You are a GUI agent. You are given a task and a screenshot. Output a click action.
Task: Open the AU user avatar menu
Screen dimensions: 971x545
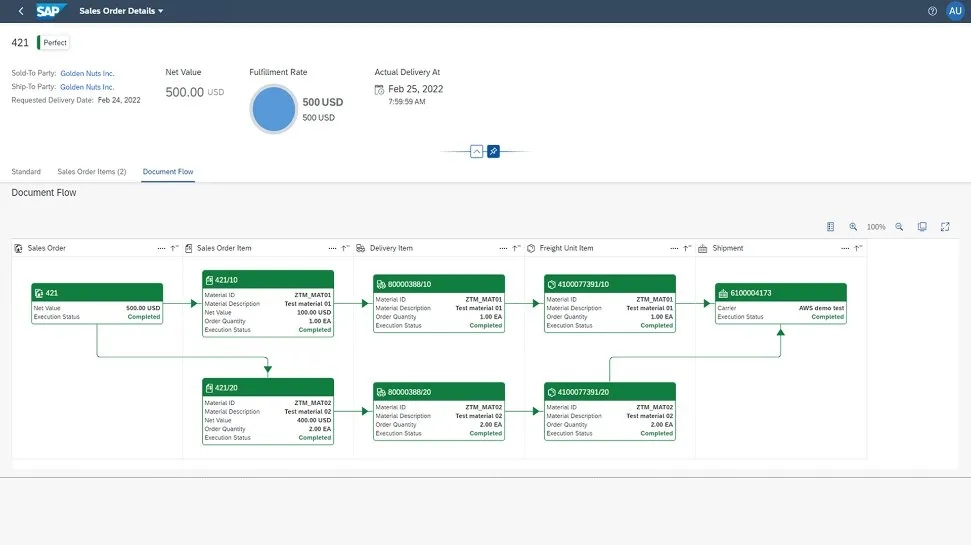954,11
